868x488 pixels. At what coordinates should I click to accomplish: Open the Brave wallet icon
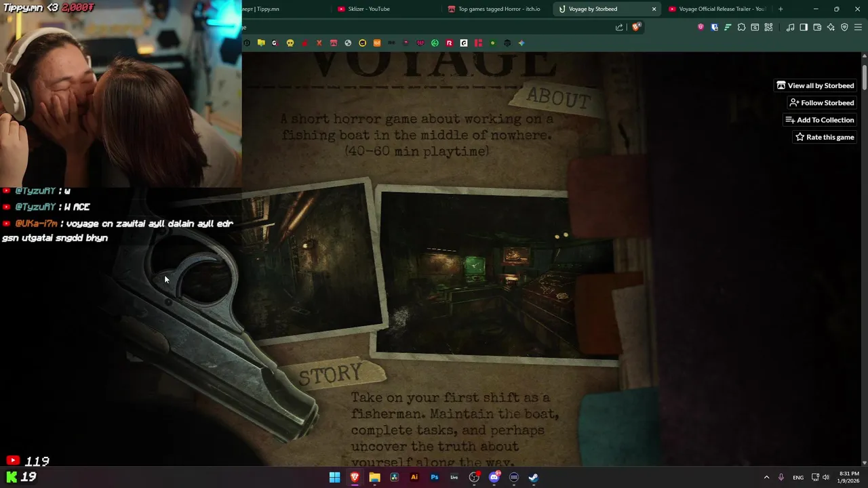817,27
